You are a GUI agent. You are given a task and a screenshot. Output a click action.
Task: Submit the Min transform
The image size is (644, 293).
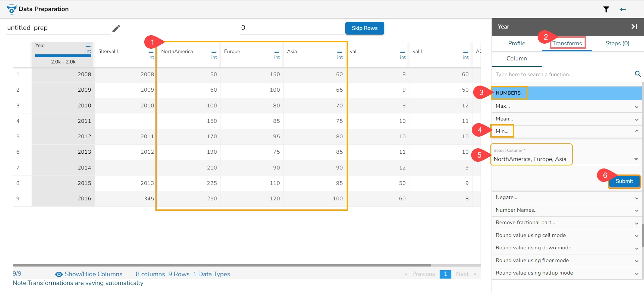point(624,181)
